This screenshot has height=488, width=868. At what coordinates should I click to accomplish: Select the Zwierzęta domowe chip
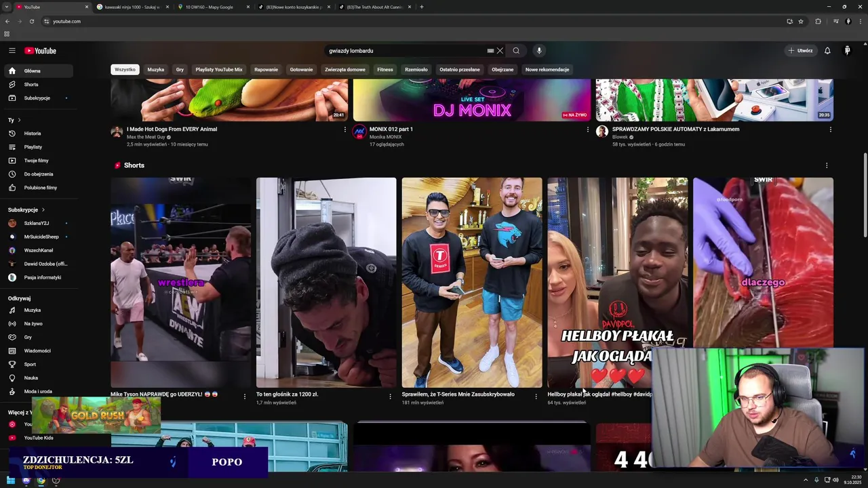tap(345, 69)
